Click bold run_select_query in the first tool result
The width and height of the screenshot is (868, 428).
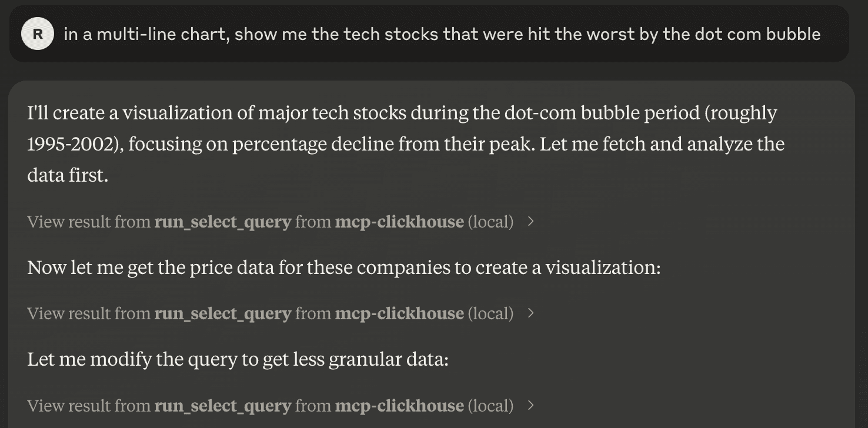[223, 222]
